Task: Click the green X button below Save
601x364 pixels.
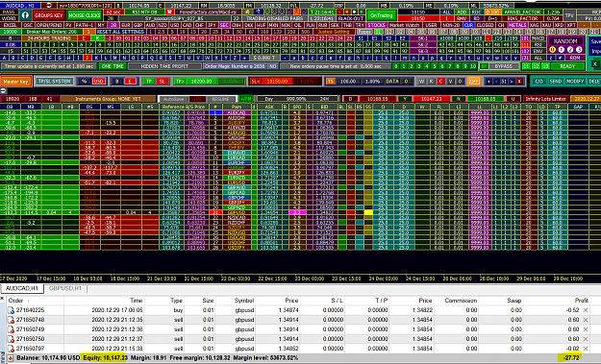Action: tap(594, 64)
